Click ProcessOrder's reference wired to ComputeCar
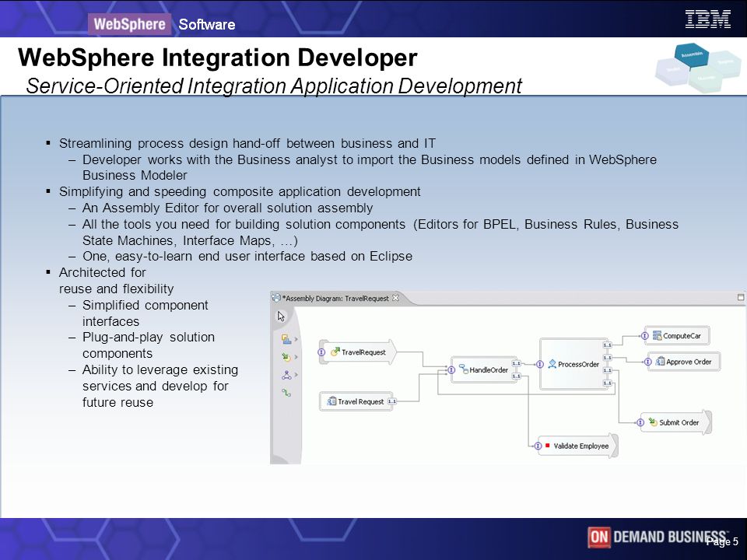Image resolution: width=747 pixels, height=560 pixels. (x=607, y=345)
